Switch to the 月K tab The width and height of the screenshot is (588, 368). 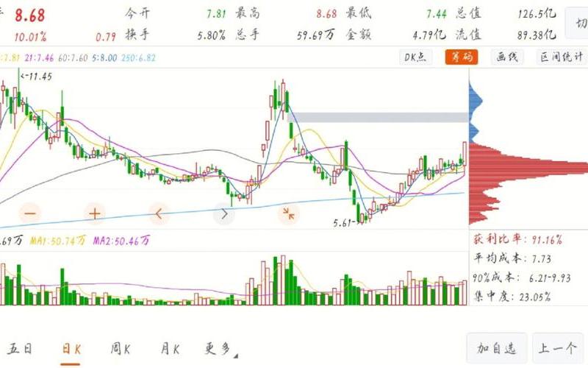click(x=170, y=349)
